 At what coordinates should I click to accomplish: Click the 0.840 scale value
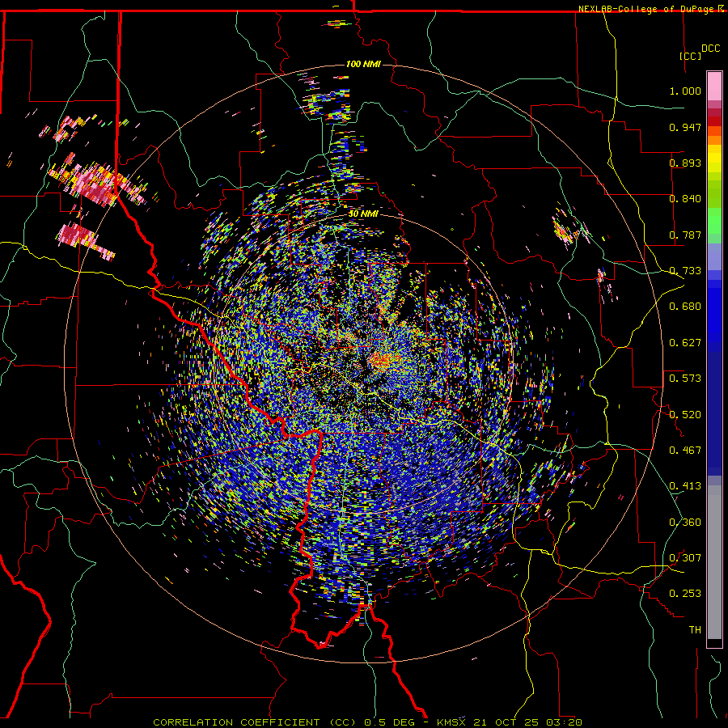(685, 199)
